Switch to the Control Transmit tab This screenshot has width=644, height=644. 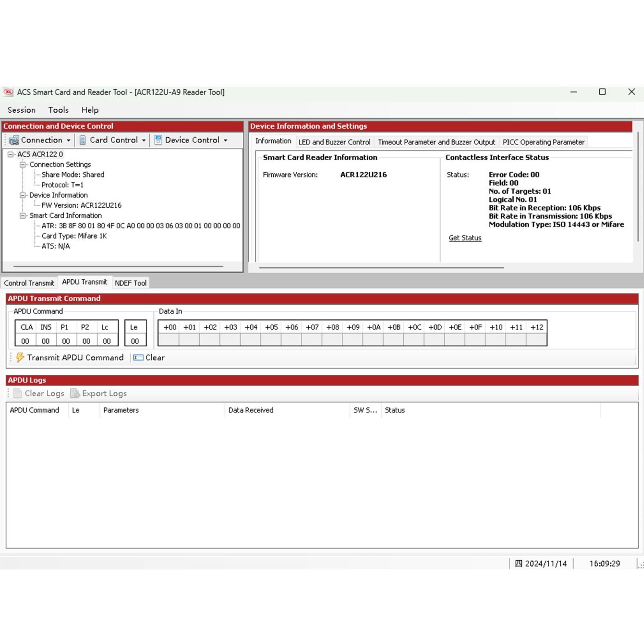point(29,283)
